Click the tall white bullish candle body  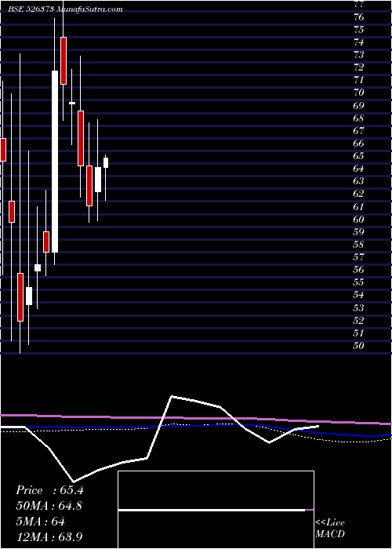coord(55,162)
